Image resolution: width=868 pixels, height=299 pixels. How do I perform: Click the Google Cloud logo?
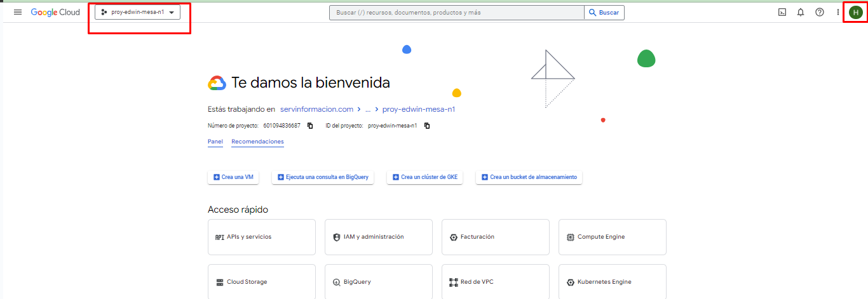point(55,12)
